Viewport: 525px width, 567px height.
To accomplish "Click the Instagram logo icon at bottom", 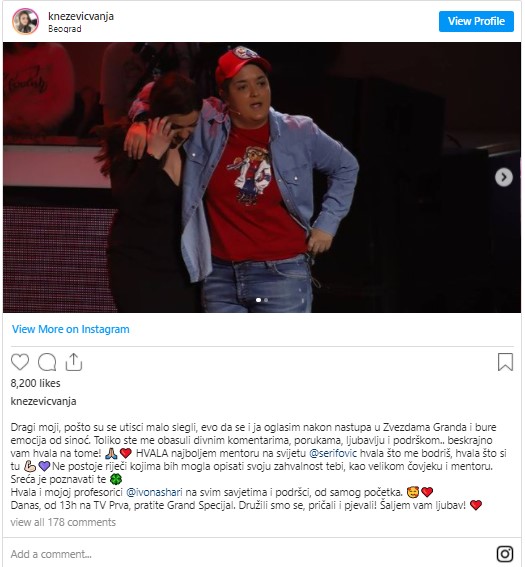I will coord(505,554).
